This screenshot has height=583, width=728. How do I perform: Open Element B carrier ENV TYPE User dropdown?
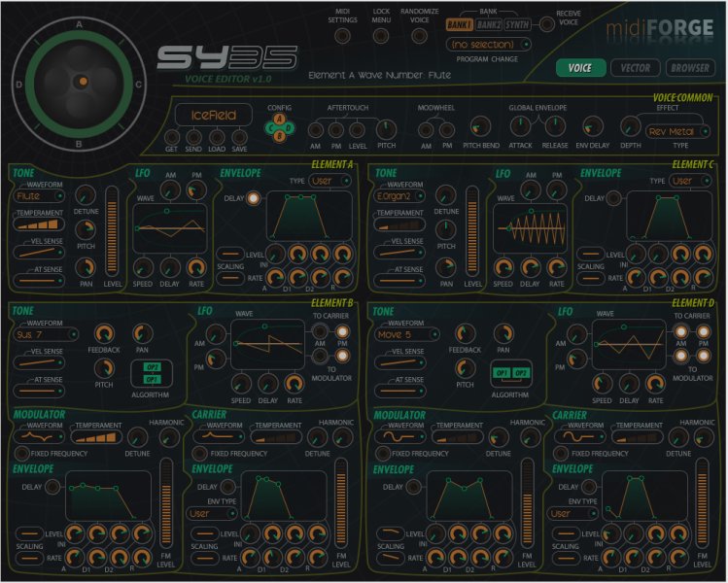[x=212, y=514]
